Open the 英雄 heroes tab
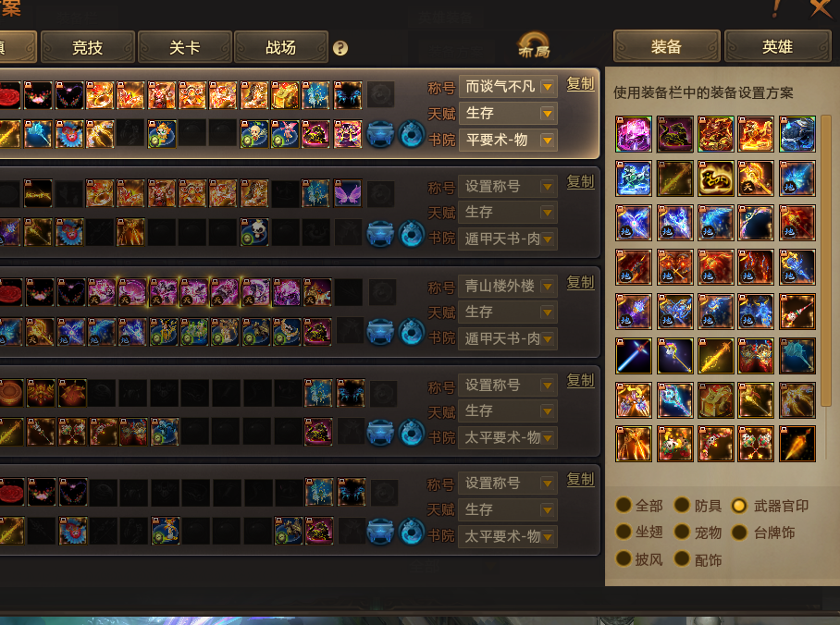840x625 pixels. point(777,46)
